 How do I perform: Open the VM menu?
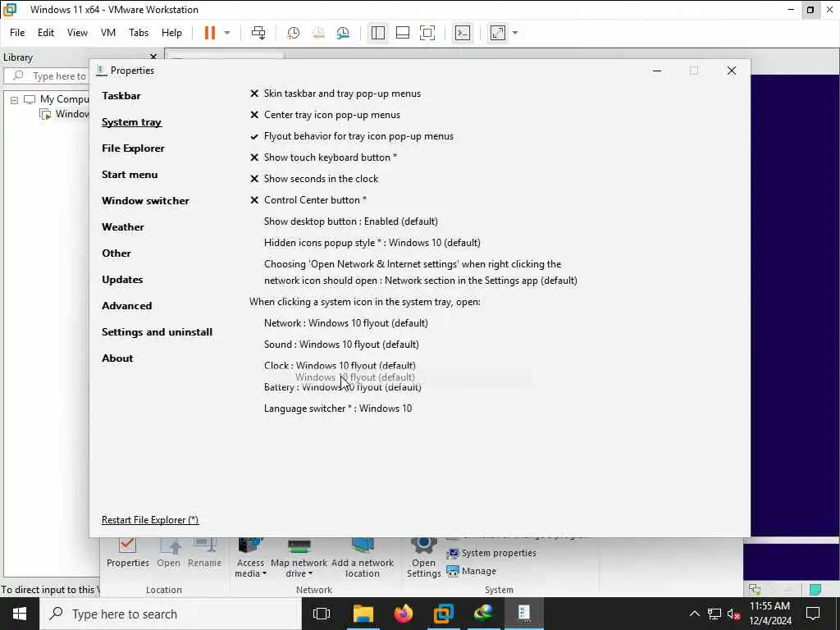pyautogui.click(x=108, y=33)
